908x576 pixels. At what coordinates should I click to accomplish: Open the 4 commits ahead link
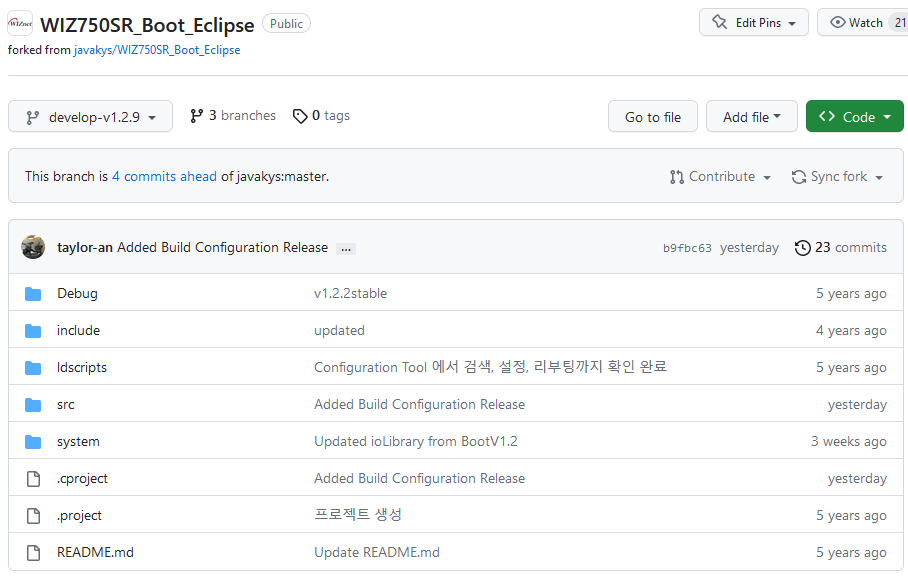pos(164,177)
